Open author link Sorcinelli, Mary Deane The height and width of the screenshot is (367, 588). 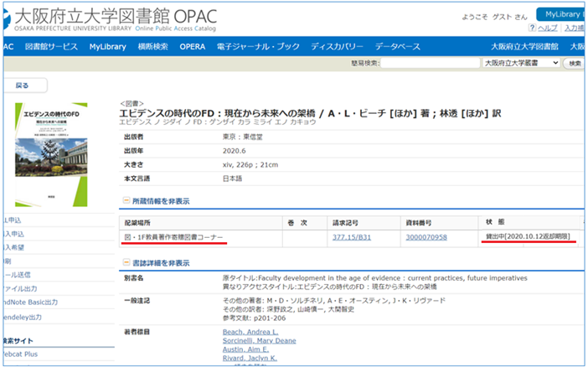click(259, 341)
